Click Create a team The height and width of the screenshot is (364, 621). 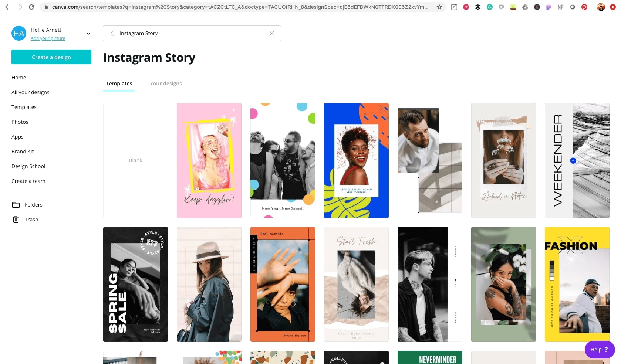coord(28,181)
